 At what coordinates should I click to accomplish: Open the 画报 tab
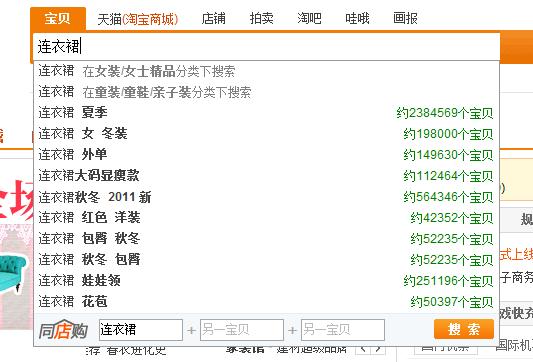point(405,18)
